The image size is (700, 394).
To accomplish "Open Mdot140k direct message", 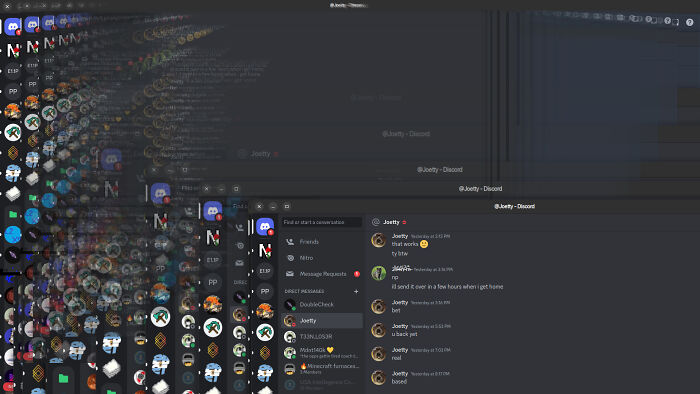I will 322,353.
